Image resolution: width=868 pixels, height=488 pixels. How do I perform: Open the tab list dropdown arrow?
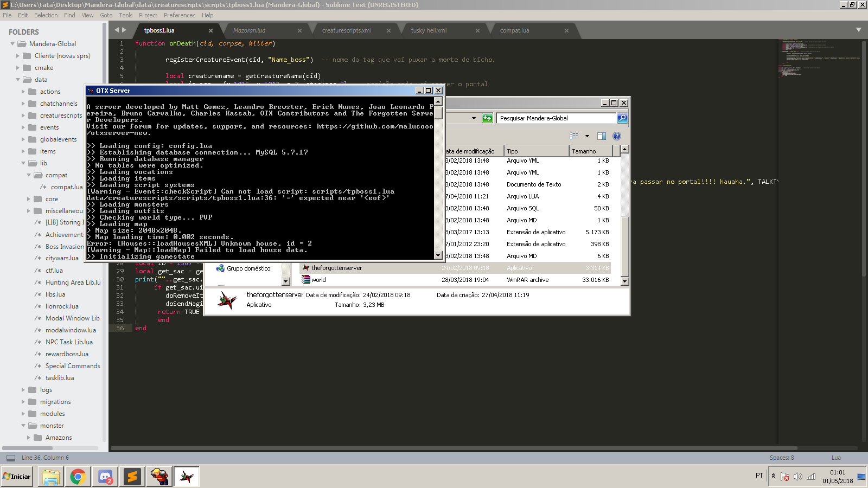pos(859,30)
